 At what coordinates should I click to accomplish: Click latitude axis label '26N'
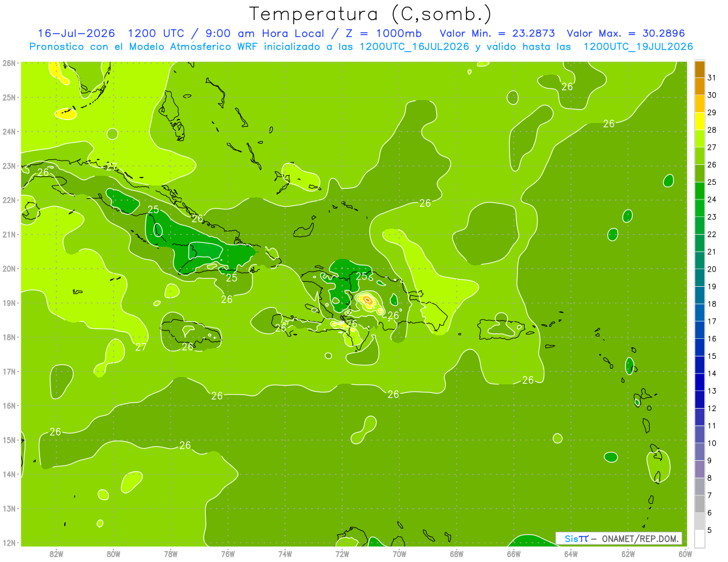pyautogui.click(x=9, y=63)
